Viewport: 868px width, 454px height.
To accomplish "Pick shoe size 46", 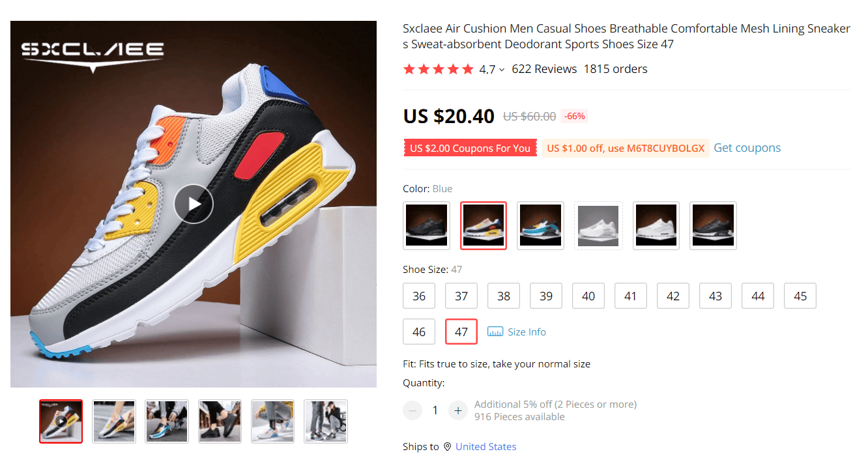I will 419,332.
